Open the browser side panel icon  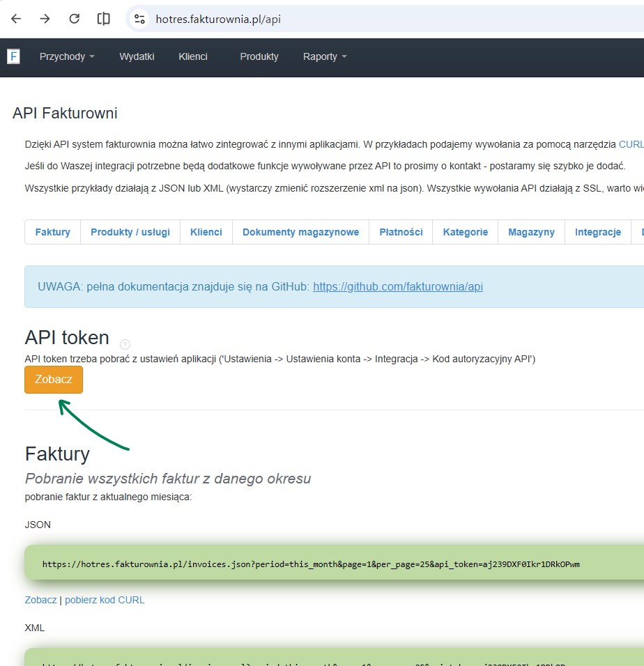[x=104, y=19]
